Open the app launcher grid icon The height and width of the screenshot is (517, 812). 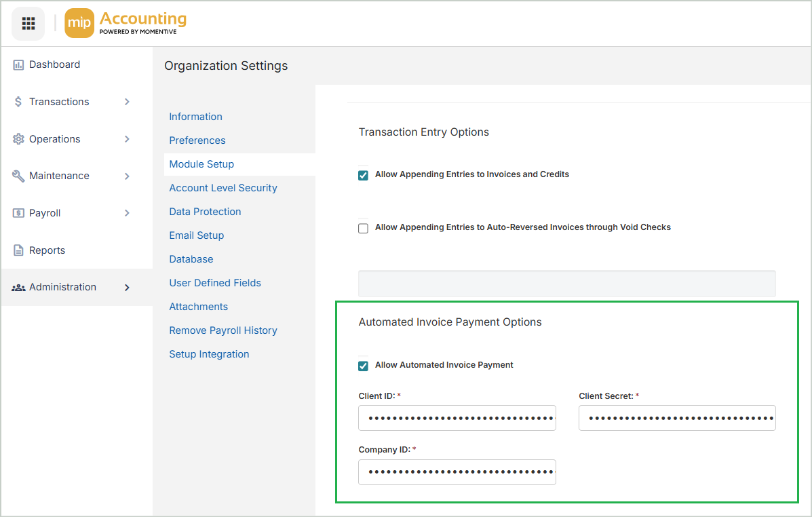click(28, 24)
